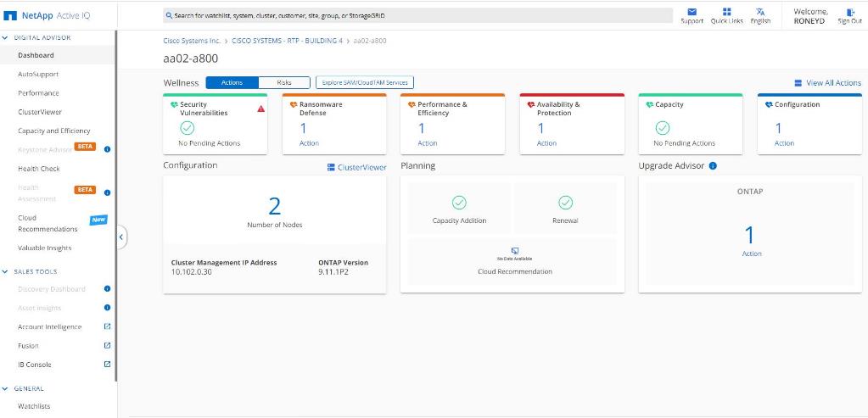The image size is (868, 418).
Task: Click the Availability & Protection heart icon
Action: pos(531,104)
